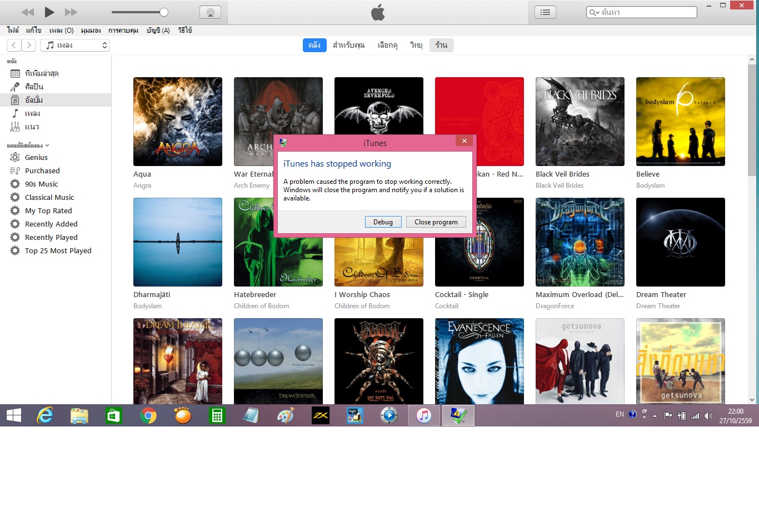Open the วิธีใช้ menu
The image size is (759, 532).
[185, 31]
